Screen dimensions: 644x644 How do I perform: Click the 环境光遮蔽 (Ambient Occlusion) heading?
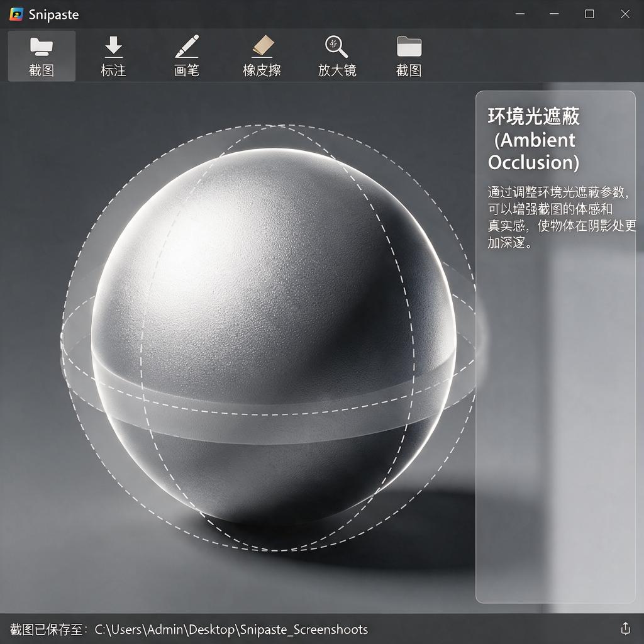533,139
